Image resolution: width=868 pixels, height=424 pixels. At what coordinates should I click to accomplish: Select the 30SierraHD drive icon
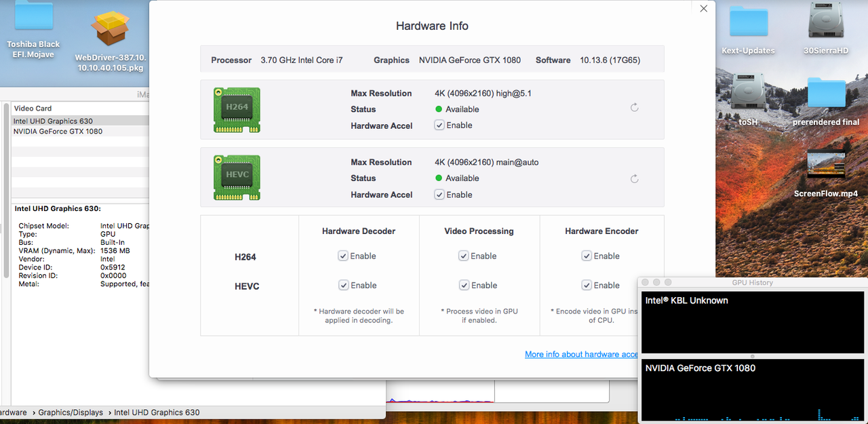(x=826, y=20)
